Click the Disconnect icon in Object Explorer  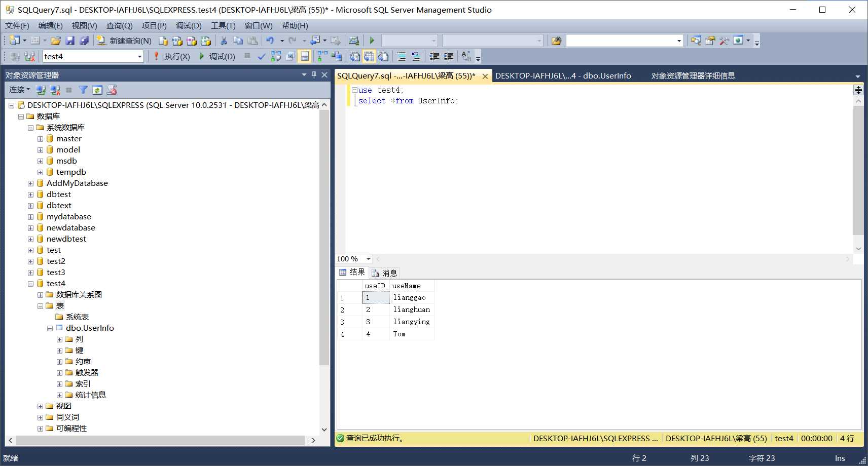55,90
